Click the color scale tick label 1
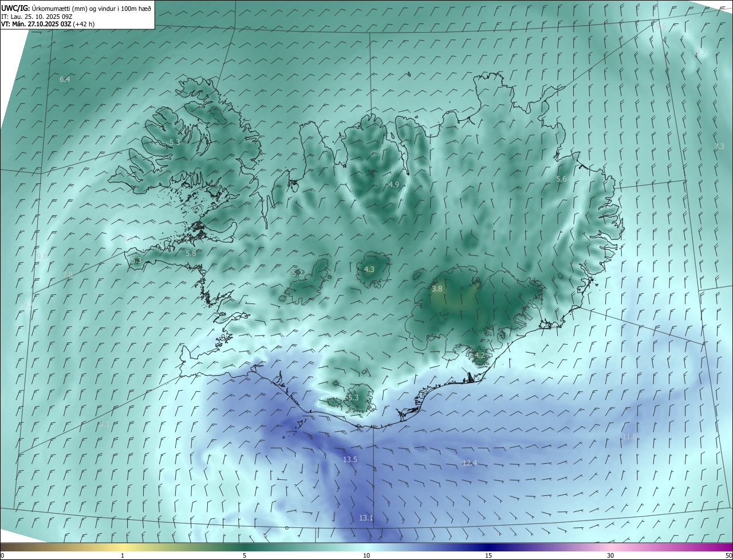 [x=123, y=556]
